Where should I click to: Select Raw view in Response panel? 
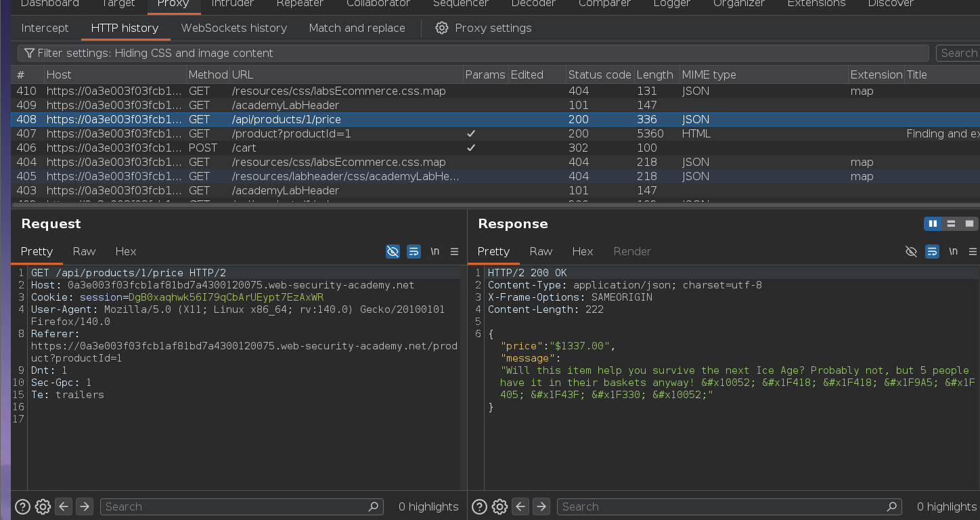click(541, 251)
